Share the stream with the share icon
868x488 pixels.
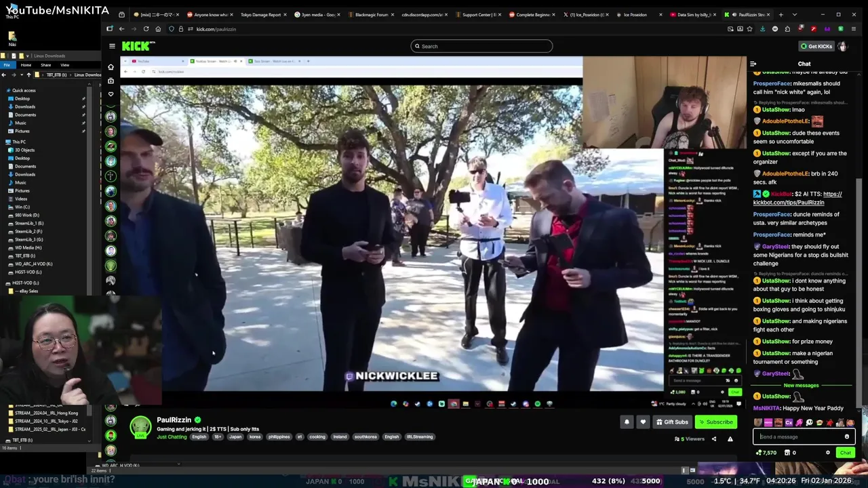click(x=713, y=439)
